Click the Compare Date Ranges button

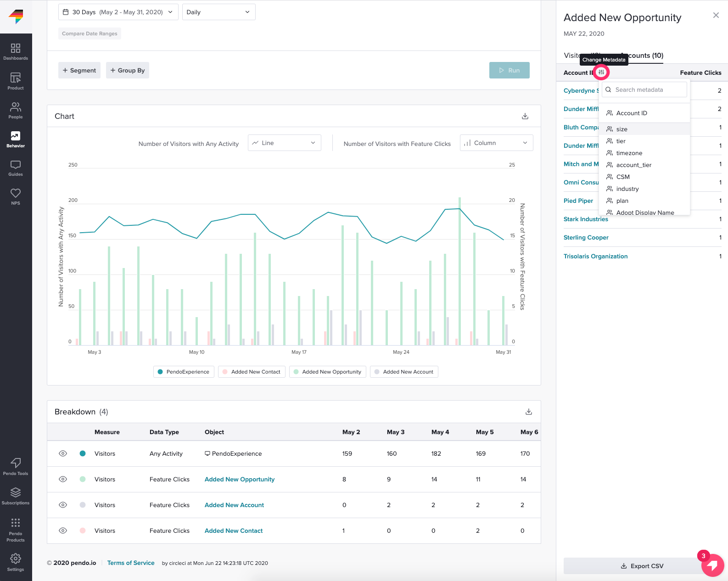[90, 34]
